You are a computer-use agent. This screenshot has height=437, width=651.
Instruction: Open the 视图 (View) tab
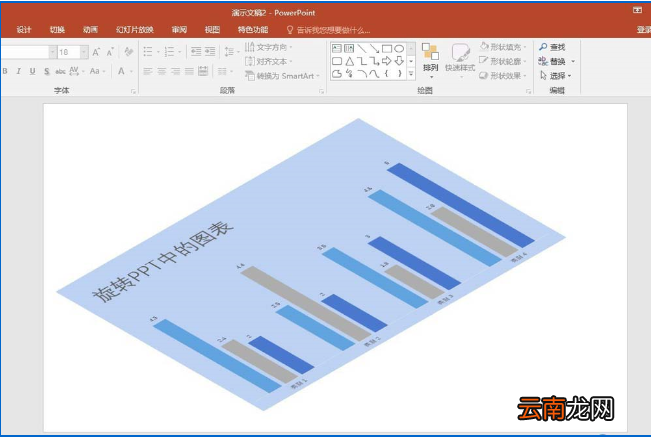[212, 29]
